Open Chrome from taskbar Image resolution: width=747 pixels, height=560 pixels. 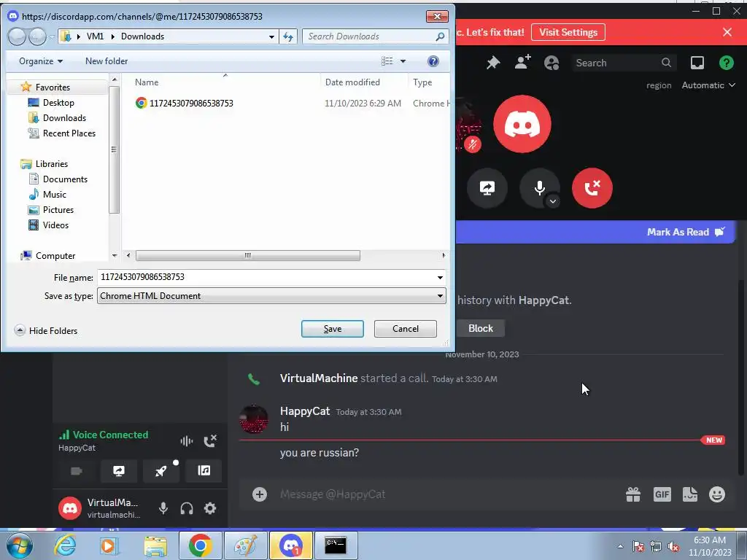point(200,545)
